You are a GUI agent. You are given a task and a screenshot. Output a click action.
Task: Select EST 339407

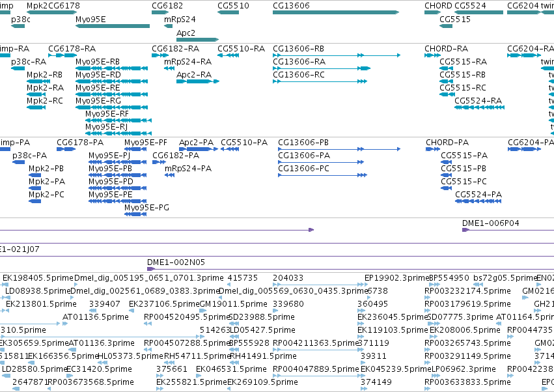[105, 304]
